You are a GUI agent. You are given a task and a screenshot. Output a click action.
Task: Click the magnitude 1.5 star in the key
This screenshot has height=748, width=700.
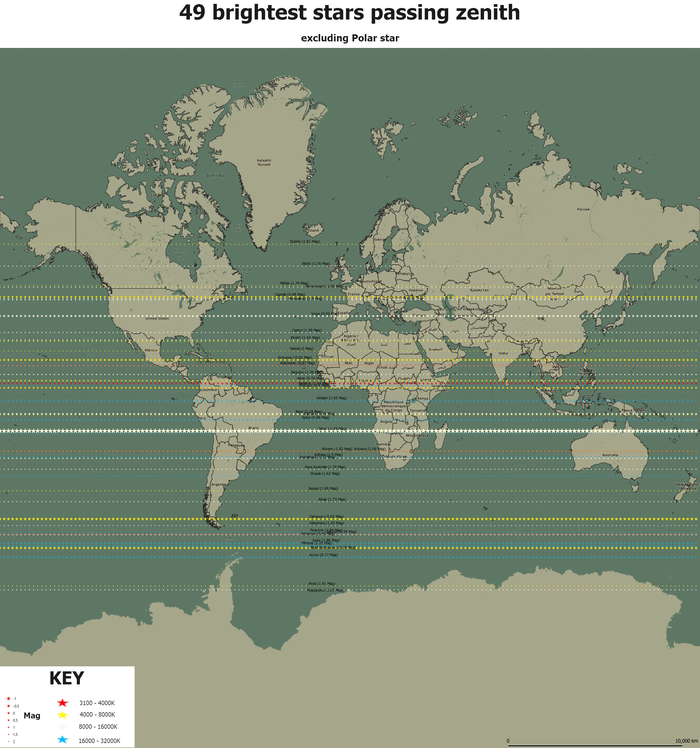point(8,734)
